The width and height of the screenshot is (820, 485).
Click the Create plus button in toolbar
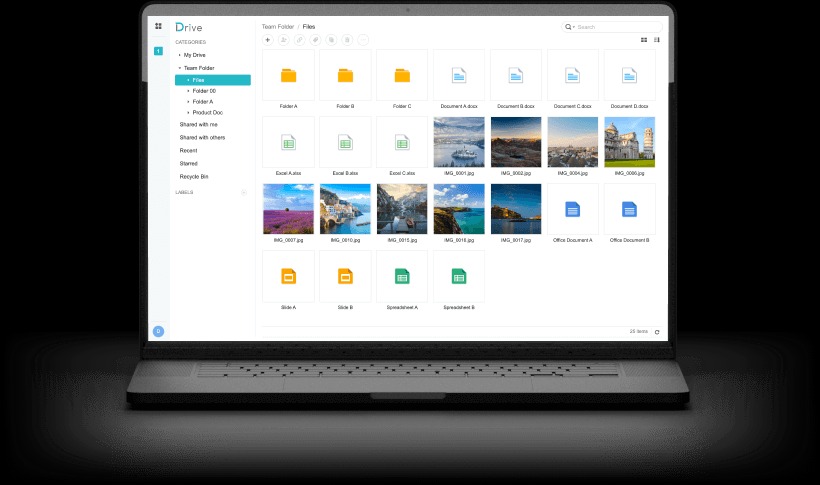[x=268, y=40]
